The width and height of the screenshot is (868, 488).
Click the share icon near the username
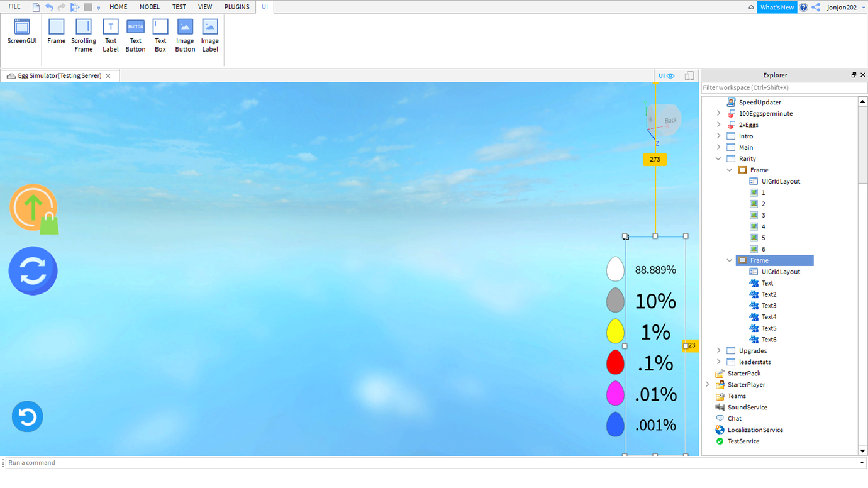pyautogui.click(x=816, y=7)
